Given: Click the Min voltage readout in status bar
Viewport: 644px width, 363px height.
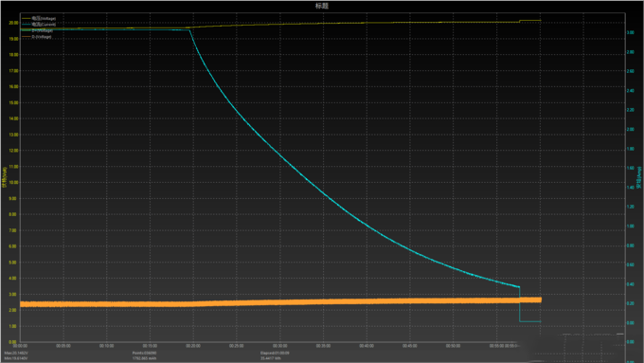Looking at the screenshot, I should 16,358.
